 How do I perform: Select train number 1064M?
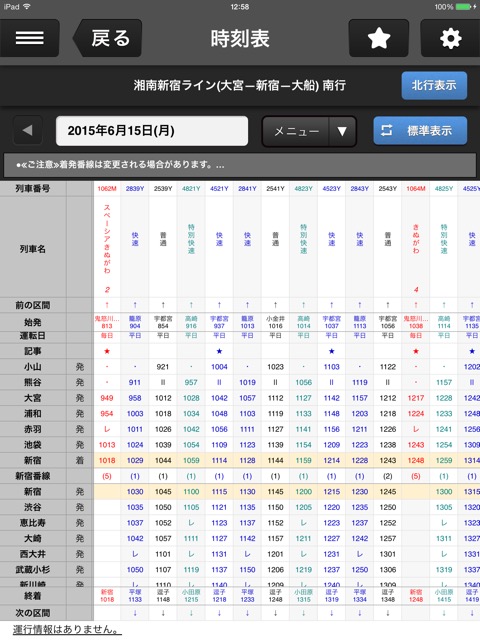[x=416, y=189]
